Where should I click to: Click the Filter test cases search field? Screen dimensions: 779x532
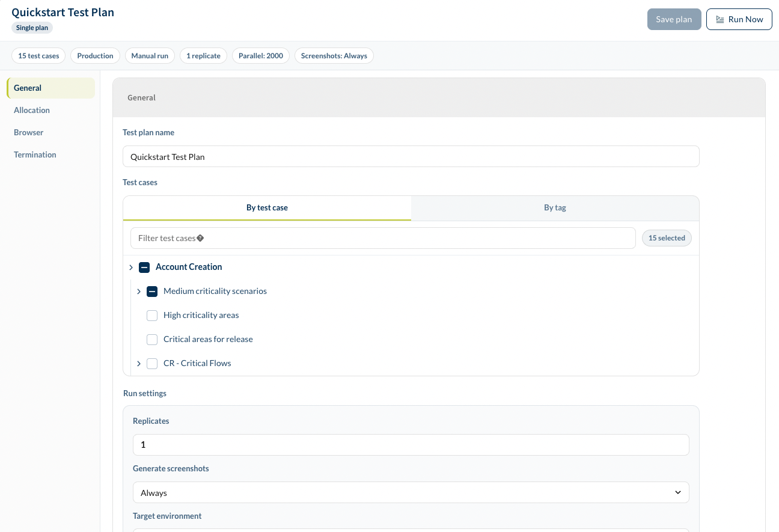click(383, 238)
